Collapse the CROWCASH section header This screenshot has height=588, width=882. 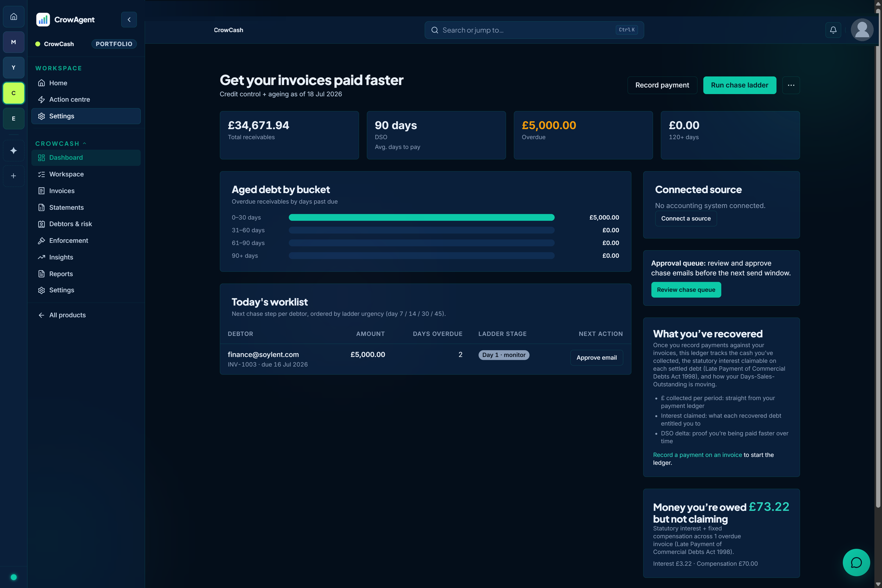61,144
